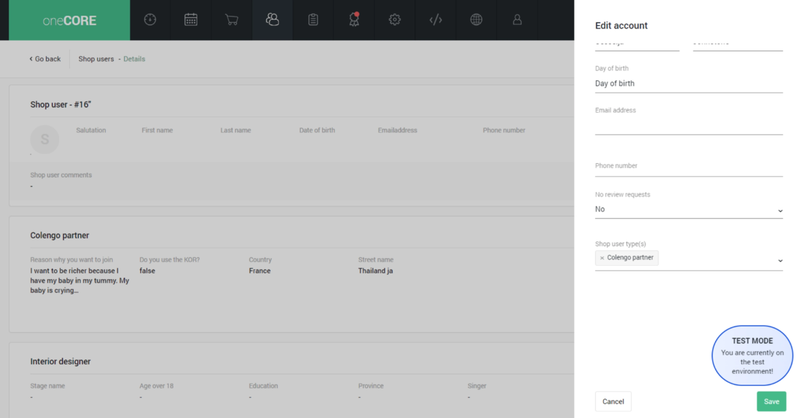Open the clipboard icon in navbar
Viewport: 800px width, 418px height.
point(313,20)
